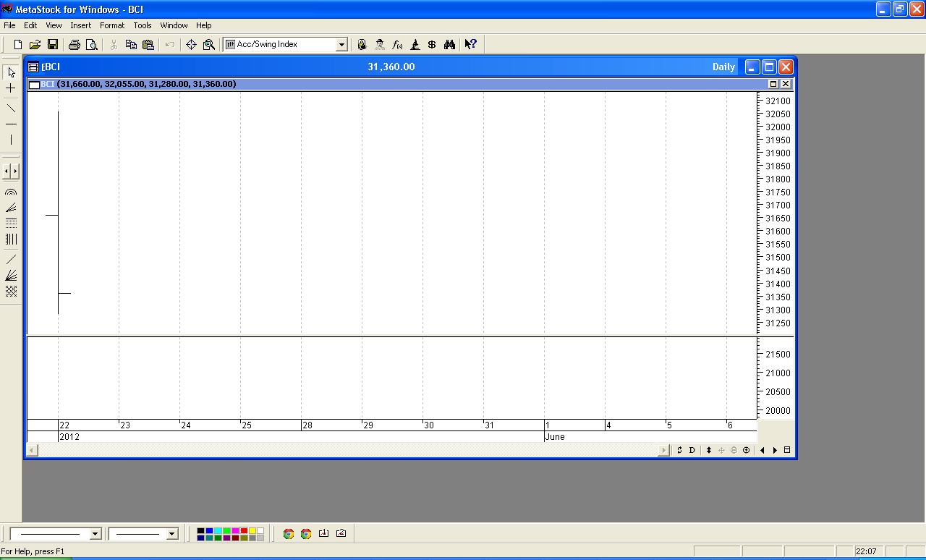Click the Paste clipboard icon
The height and width of the screenshot is (560, 926).
pyautogui.click(x=148, y=45)
